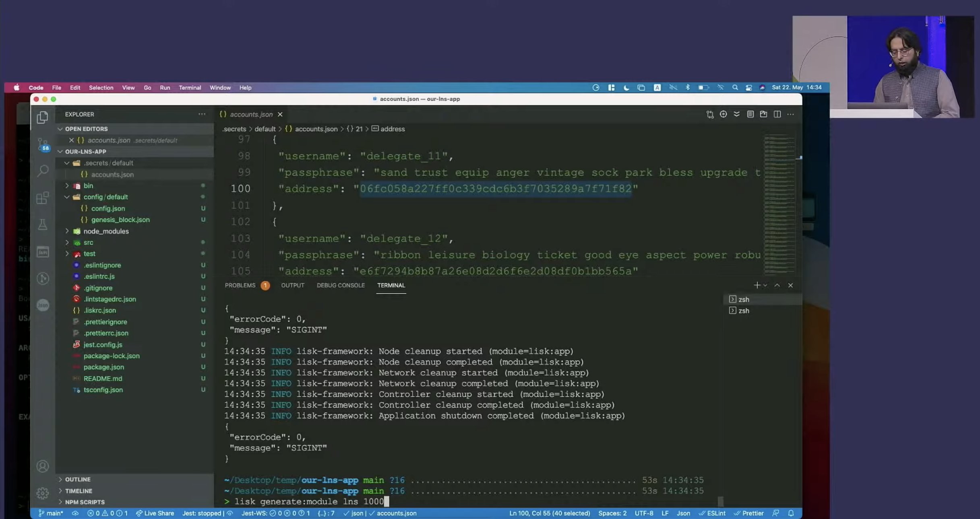This screenshot has height=519, width=980.
Task: Close the accounts.json editor tab
Action: click(x=280, y=115)
